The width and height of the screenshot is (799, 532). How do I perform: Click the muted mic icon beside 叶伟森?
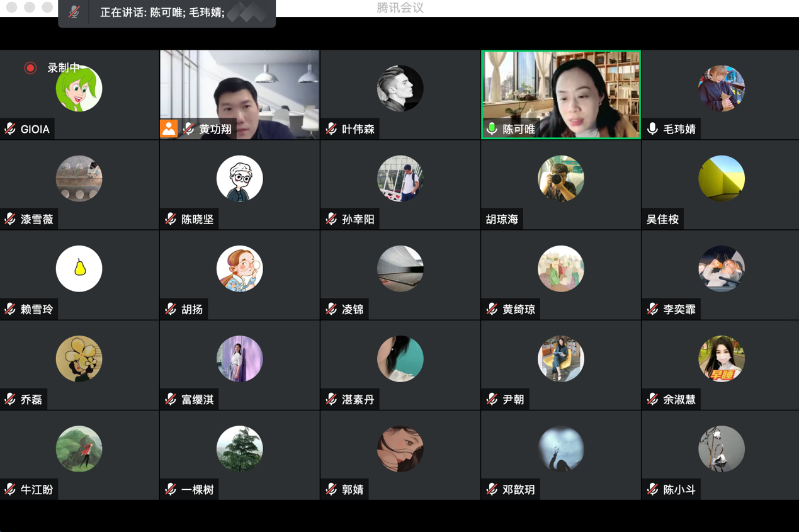pos(331,129)
